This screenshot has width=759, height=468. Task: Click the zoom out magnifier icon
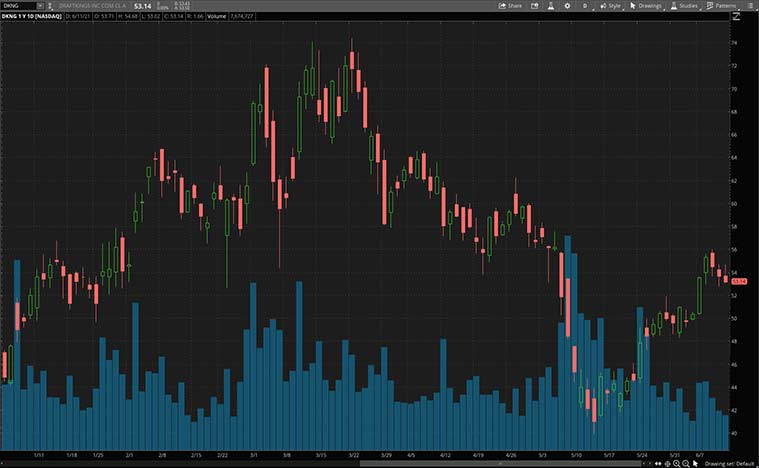click(x=685, y=464)
